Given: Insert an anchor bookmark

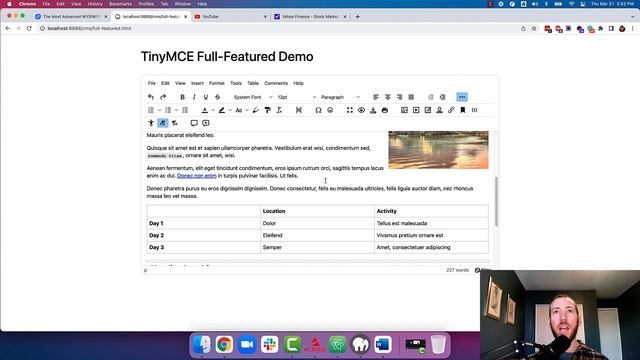Looking at the screenshot, I should tap(462, 110).
